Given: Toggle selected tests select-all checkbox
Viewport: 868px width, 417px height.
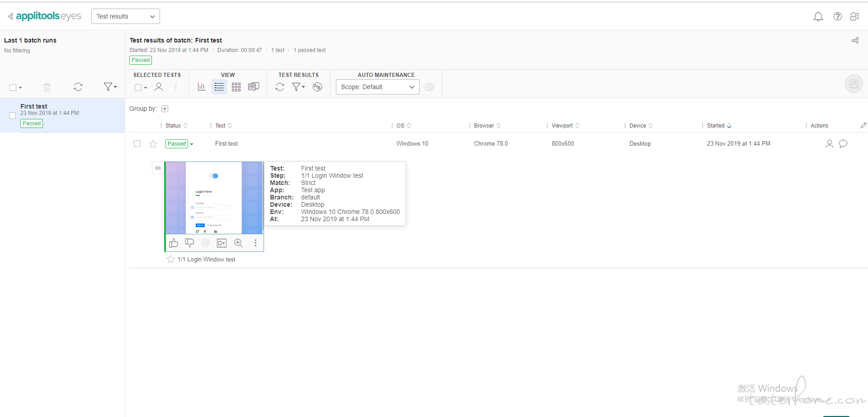Looking at the screenshot, I should coord(138,87).
